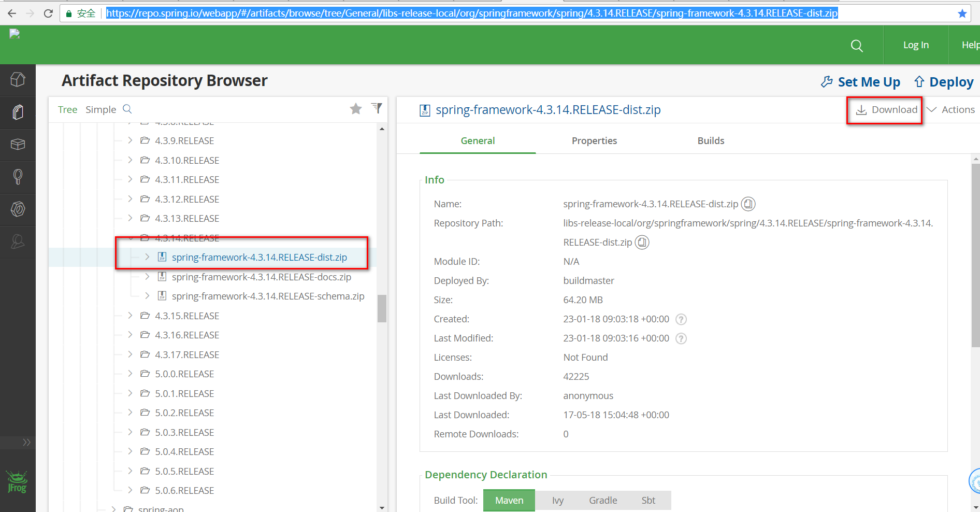Expand 4.3.15.RELEASE folder chevron
Viewport: 980px width, 512px height.
click(x=130, y=316)
